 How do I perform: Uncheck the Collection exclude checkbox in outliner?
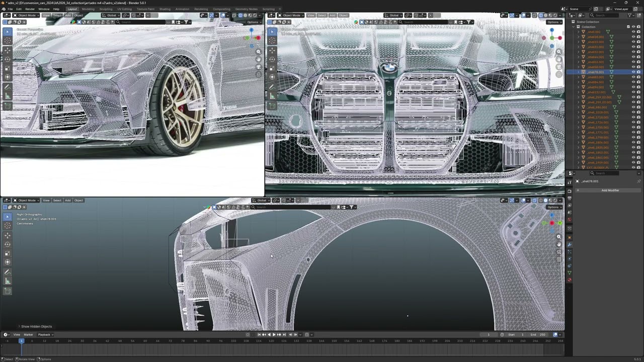pyautogui.click(x=628, y=27)
